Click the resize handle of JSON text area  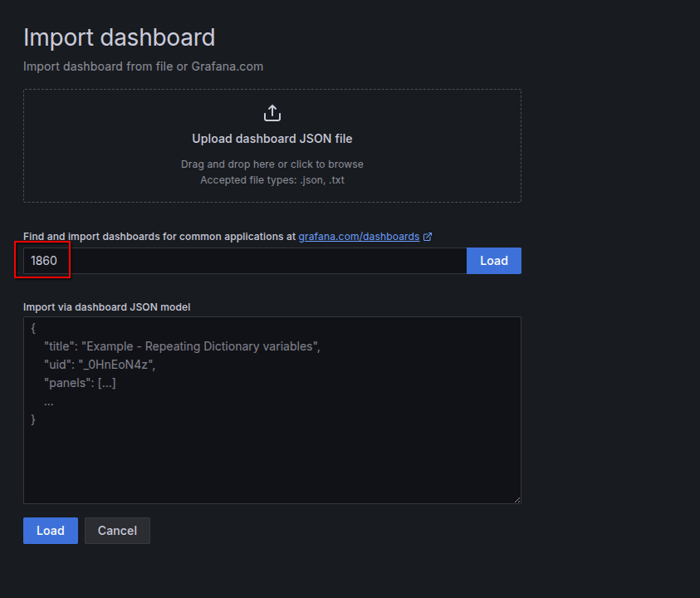[516, 499]
